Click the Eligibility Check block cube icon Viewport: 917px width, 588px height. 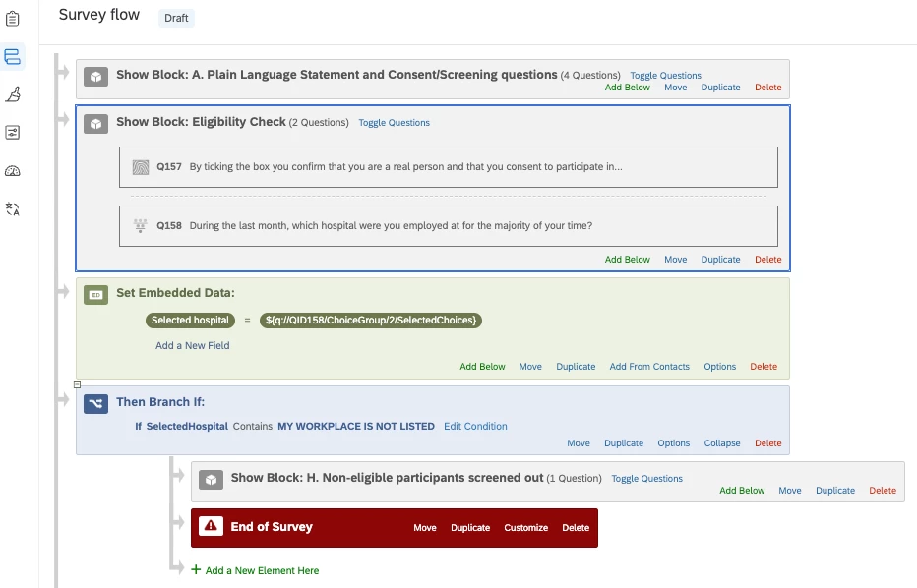[x=95, y=124]
